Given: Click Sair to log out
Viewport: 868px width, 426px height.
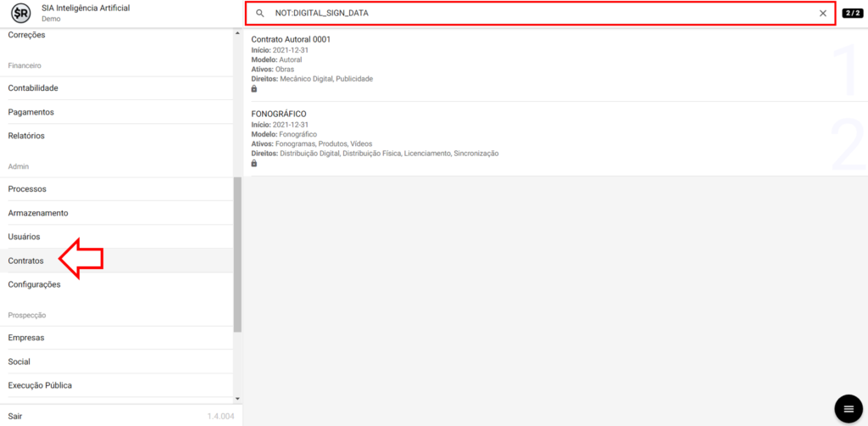Looking at the screenshot, I should pos(15,416).
